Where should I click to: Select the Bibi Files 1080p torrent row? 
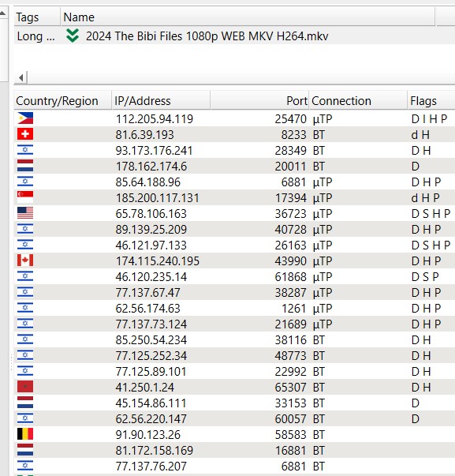pos(234,36)
